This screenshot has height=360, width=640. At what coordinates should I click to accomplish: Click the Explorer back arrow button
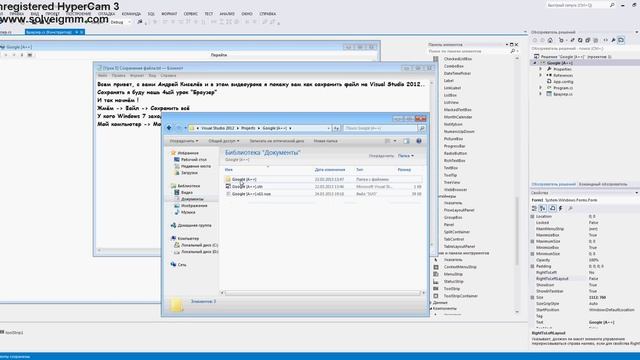[x=169, y=128]
